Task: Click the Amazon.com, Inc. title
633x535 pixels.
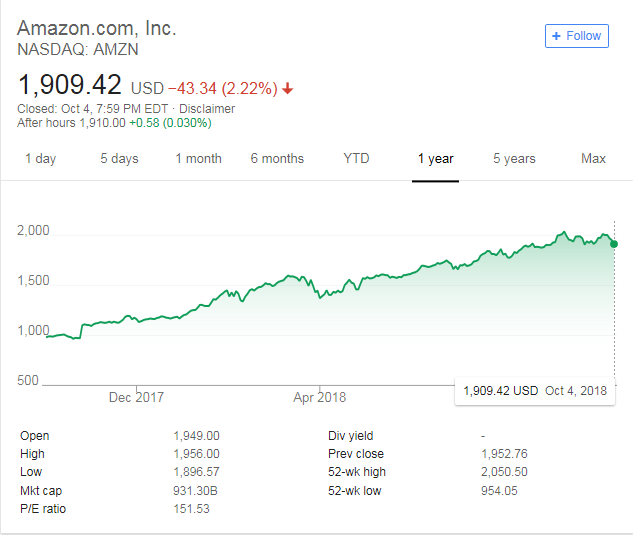Action: [97, 28]
